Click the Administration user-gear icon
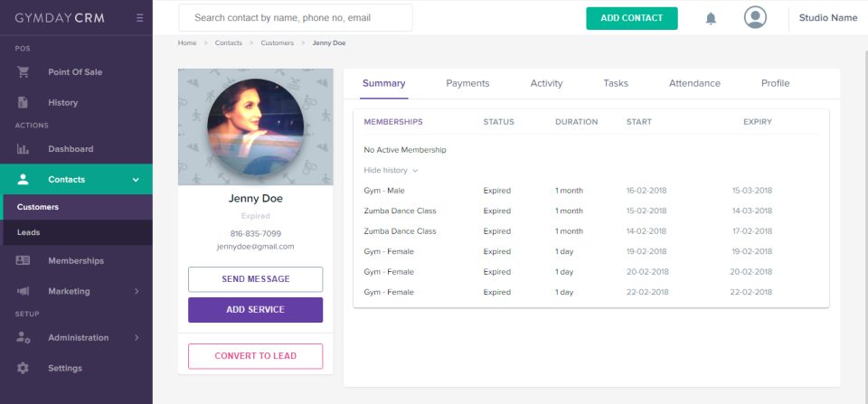 tap(23, 338)
